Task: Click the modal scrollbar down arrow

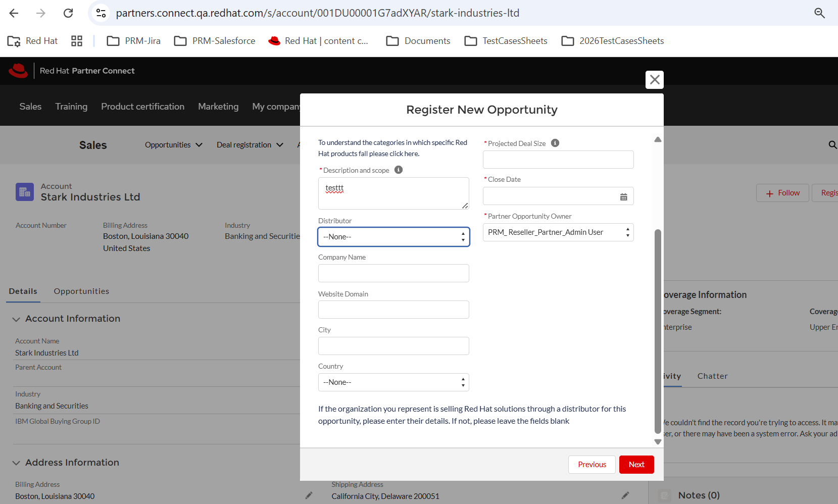Action: (658, 441)
